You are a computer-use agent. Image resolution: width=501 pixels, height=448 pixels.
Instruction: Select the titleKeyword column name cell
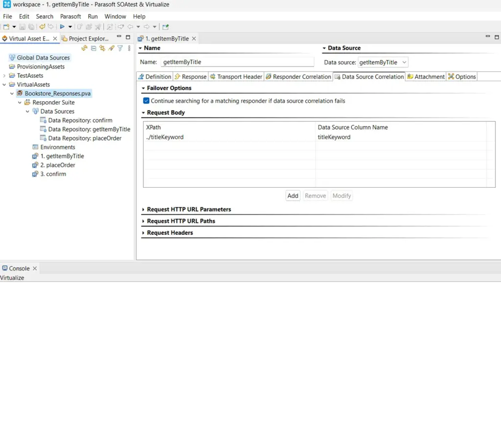(x=401, y=137)
